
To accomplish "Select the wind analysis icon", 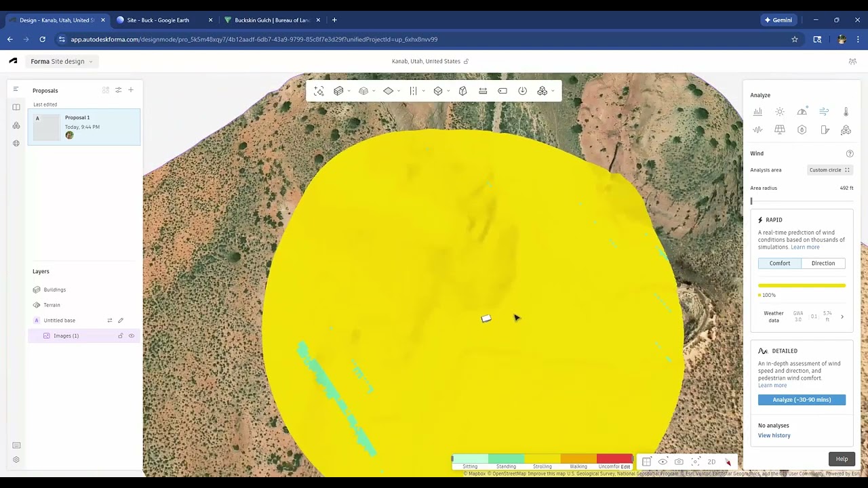I will coord(824,112).
